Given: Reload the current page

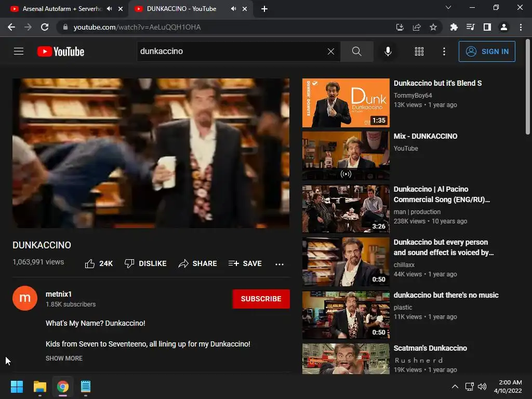Looking at the screenshot, I should [x=45, y=27].
